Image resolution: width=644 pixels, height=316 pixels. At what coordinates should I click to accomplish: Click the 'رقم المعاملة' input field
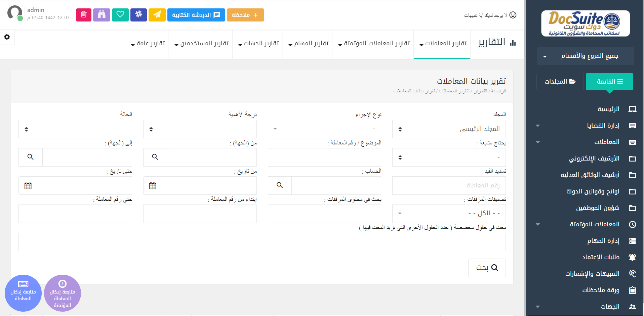pos(449,185)
